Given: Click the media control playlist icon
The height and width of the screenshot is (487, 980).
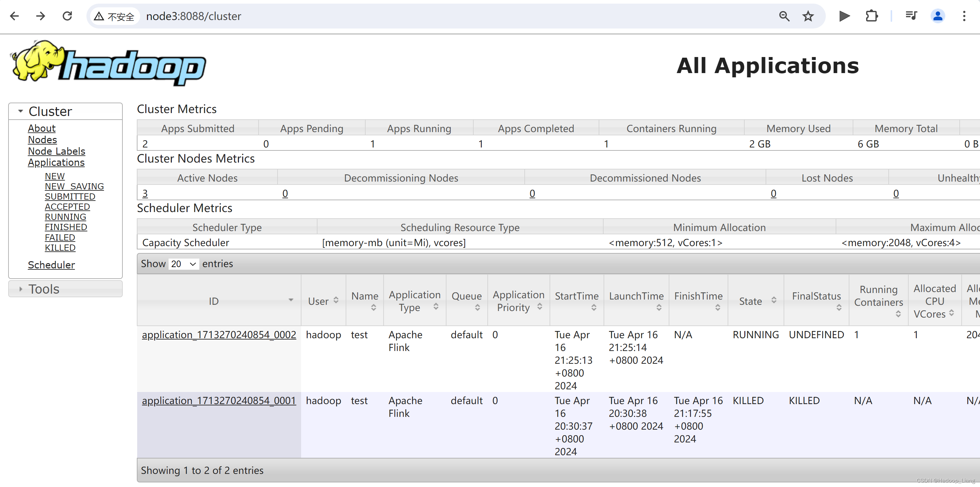Looking at the screenshot, I should pos(911,16).
